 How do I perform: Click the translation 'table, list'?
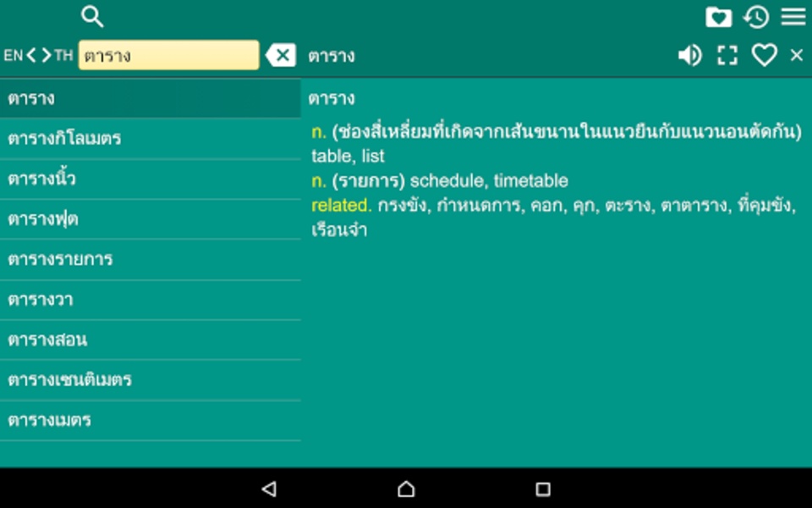(348, 156)
